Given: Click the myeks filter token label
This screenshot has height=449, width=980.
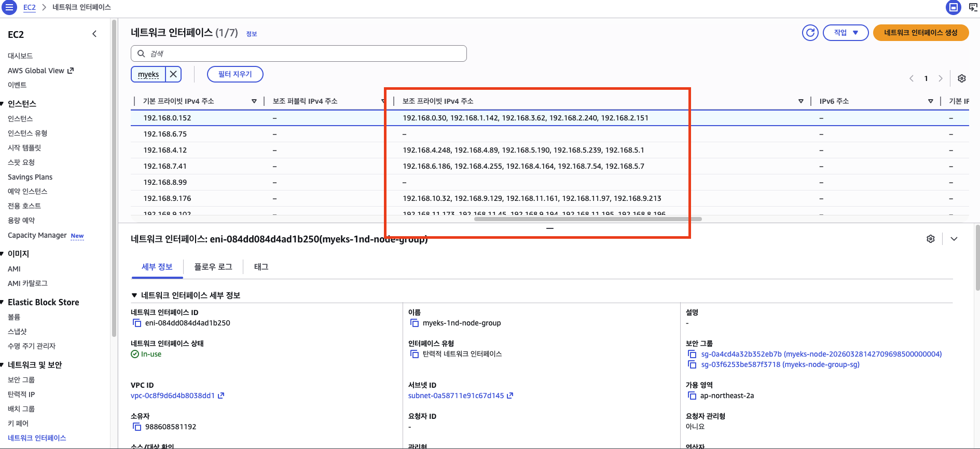Looking at the screenshot, I should pos(148,74).
